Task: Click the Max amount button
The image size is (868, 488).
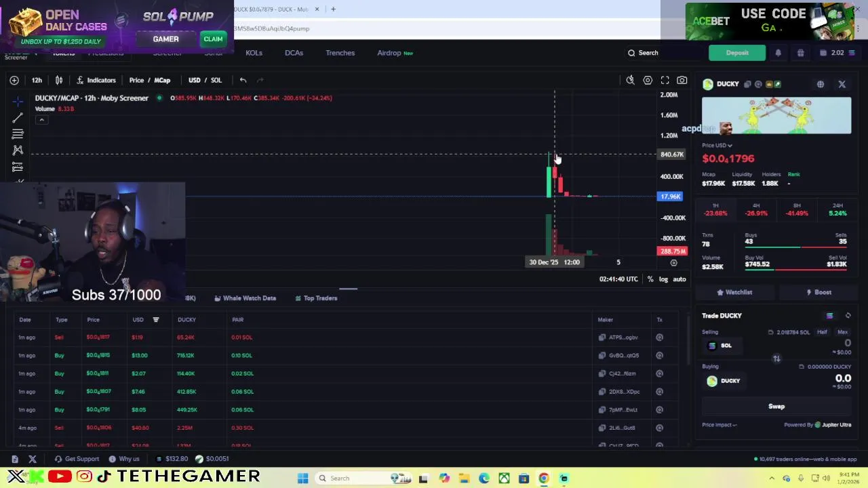Action: tap(843, 332)
